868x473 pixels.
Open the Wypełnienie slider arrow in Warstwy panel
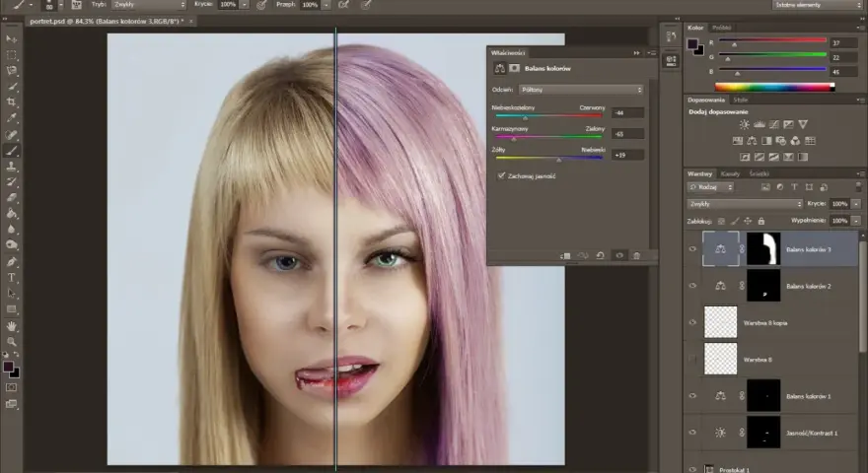coord(856,221)
